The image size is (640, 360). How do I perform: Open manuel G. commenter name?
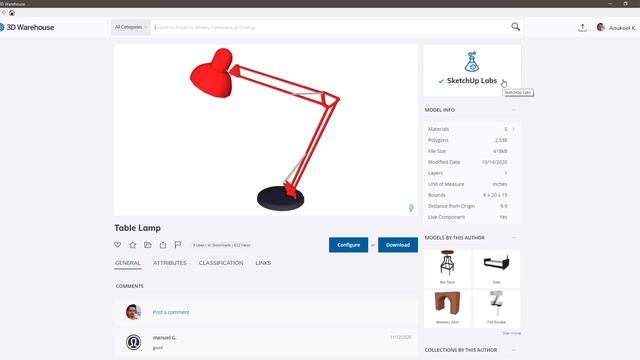(165, 338)
